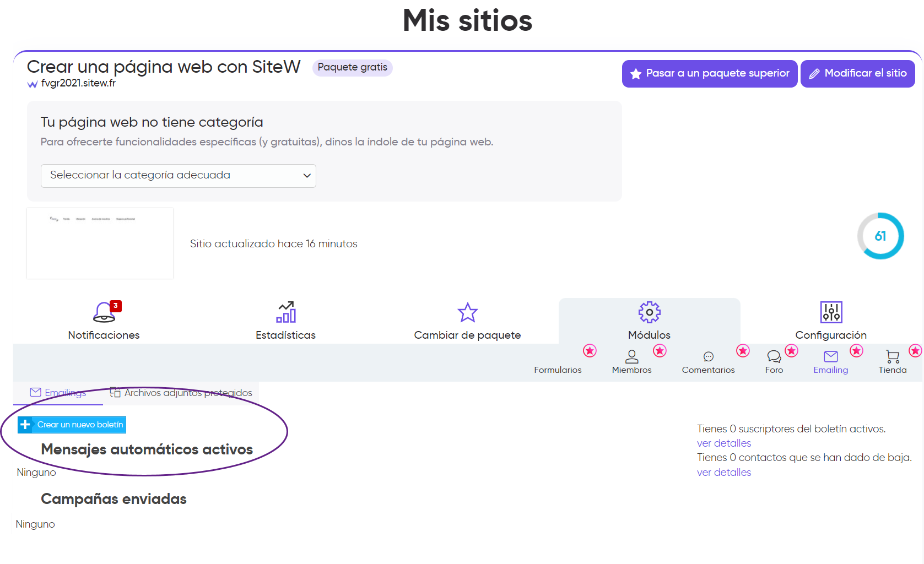Viewport: 924px width, 564px height.
Task: Click Tu página web no tiene categoría heading
Action: point(152,122)
